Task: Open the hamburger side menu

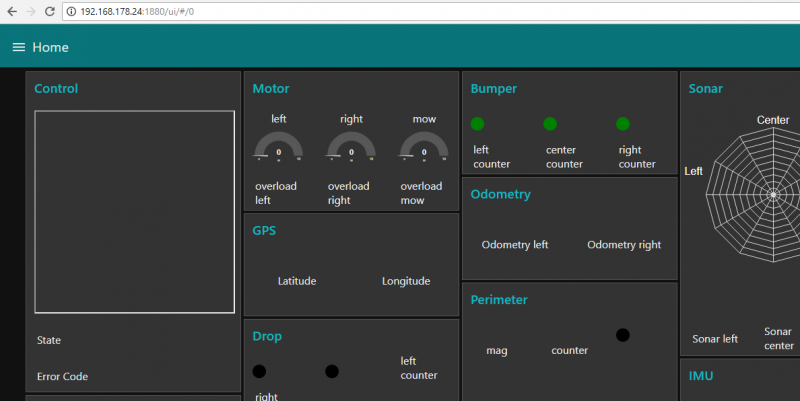Action: pos(19,47)
